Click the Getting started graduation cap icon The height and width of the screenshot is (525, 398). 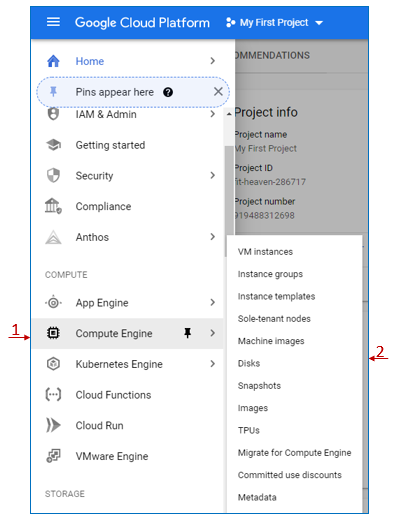[x=53, y=145]
